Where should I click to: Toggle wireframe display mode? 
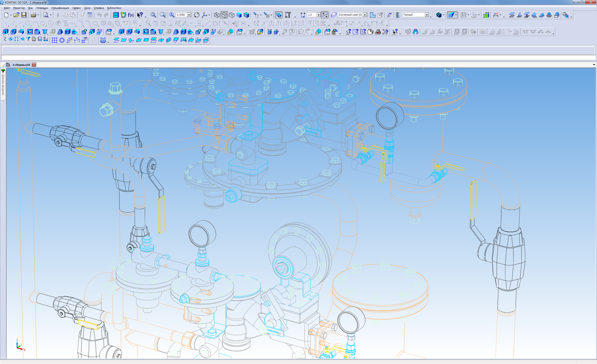pos(217,15)
